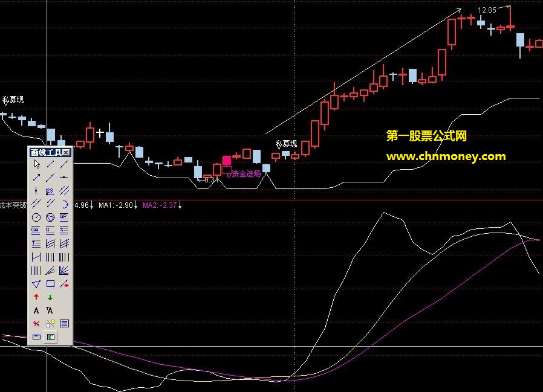Pick the 123 wave ruler tool
The image size is (543, 392).
50,191
